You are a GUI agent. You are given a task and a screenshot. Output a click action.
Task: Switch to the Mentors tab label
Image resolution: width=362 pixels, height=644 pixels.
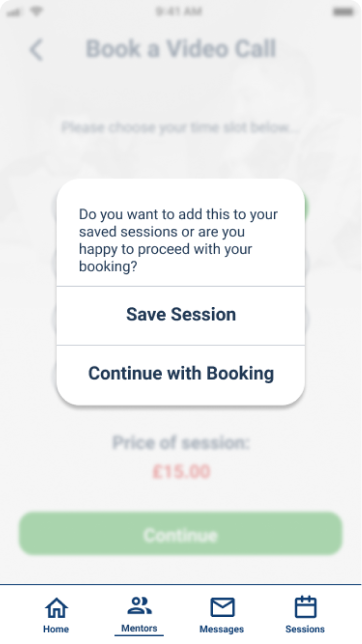[x=139, y=628]
